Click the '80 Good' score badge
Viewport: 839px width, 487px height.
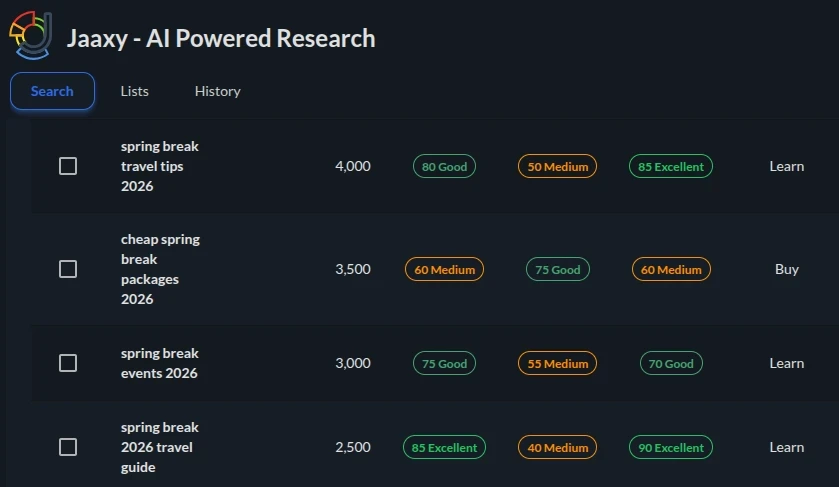[444, 167]
